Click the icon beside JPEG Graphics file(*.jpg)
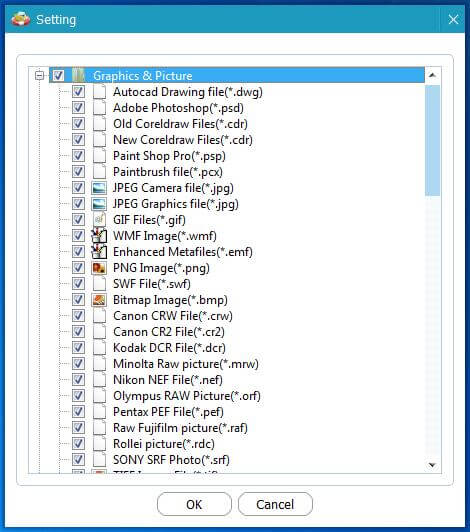The height and width of the screenshot is (532, 470). click(99, 204)
